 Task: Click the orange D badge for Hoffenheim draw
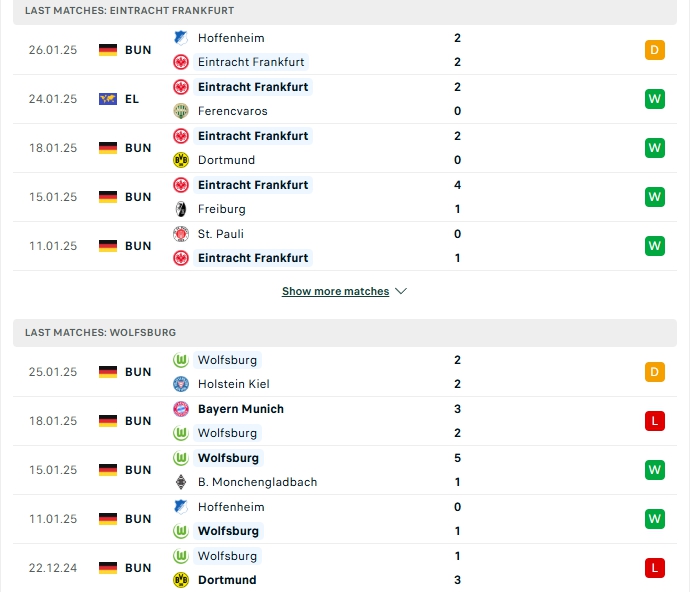tap(654, 50)
